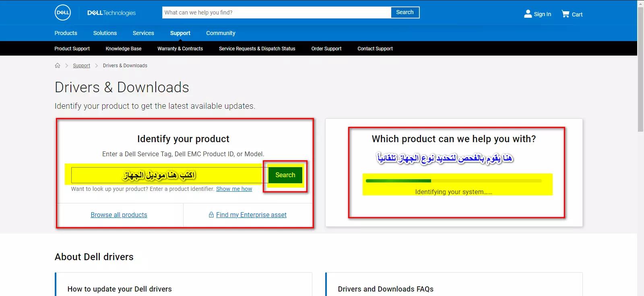Viewport: 644px width, 296px height.
Task: Focus the 'What can we help you find?' field
Action: click(x=277, y=12)
